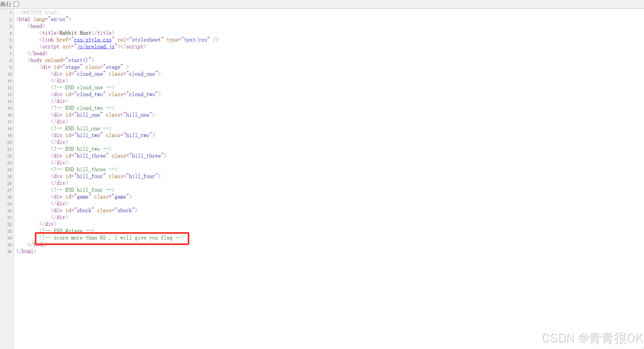Click the 'END hill_one' comment
Screen dimensions: 644x349
81,129
